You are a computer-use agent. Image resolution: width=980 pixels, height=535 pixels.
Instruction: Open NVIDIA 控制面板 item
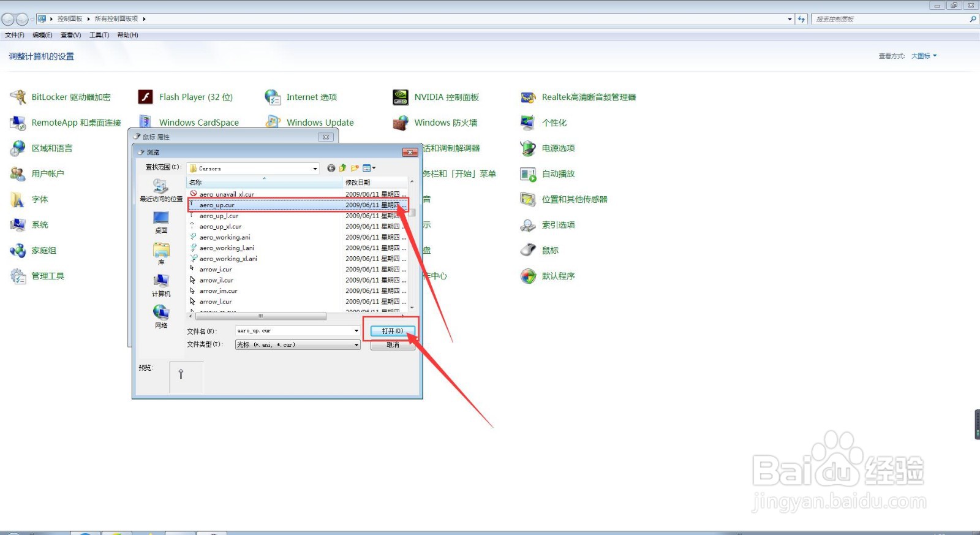coord(435,97)
